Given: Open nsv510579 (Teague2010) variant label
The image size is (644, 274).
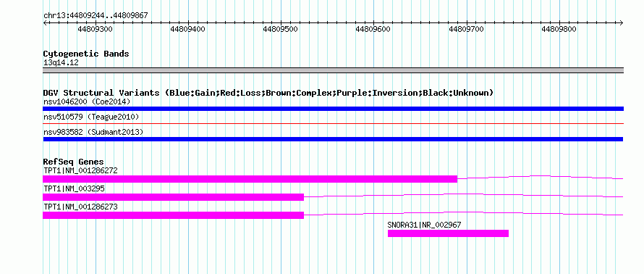Looking at the screenshot, I should (91, 117).
